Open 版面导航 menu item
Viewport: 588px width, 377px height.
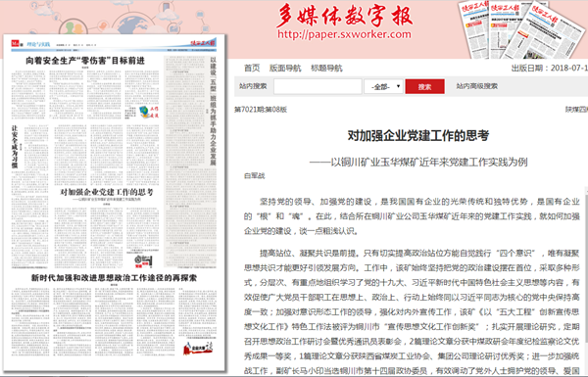(x=285, y=68)
